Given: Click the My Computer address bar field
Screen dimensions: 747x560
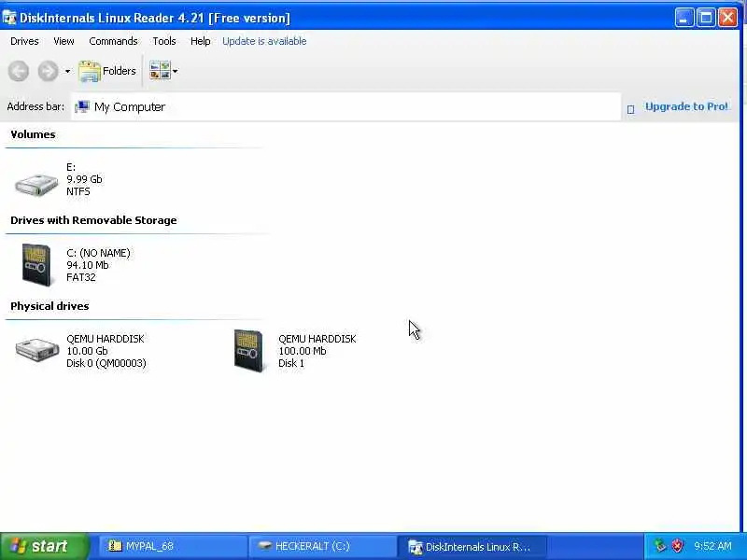Looking at the screenshot, I should (346, 106).
